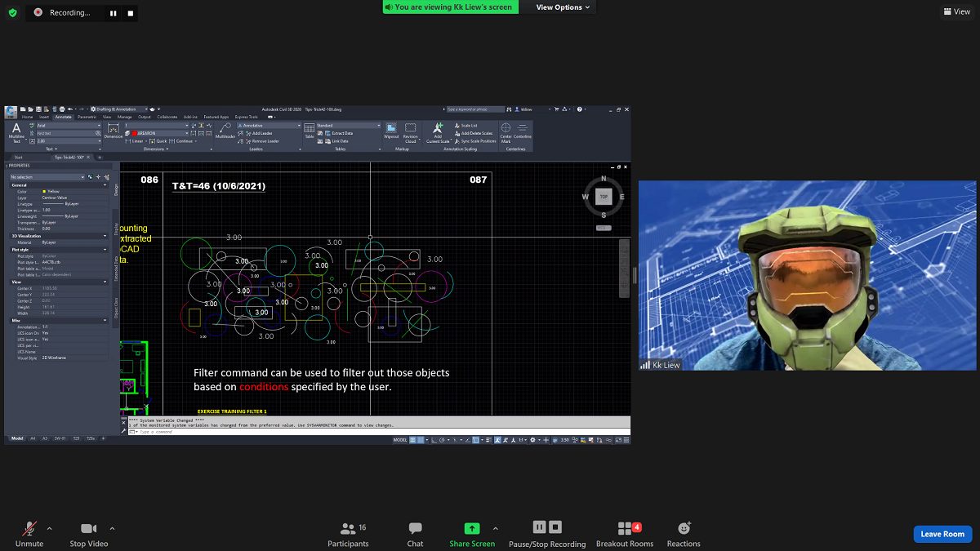This screenshot has width=980, height=551.
Task: Open Breakout Rooms
Action: tap(625, 535)
